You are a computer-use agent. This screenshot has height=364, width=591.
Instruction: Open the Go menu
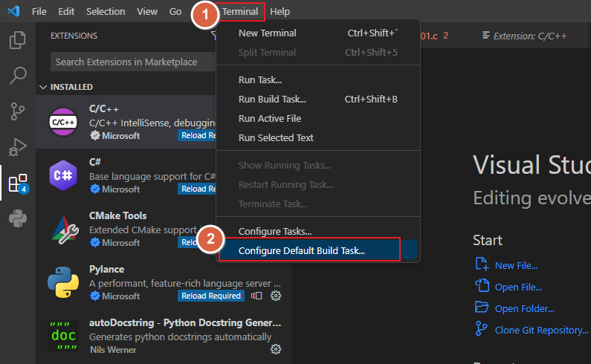pos(175,12)
